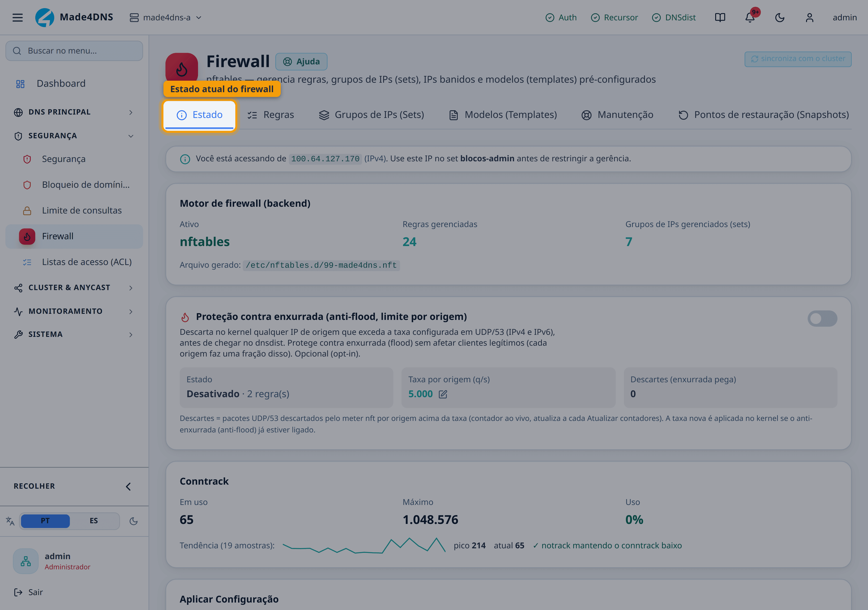Click the IP address 100.64.127.170
The image size is (868, 610).
pos(325,159)
